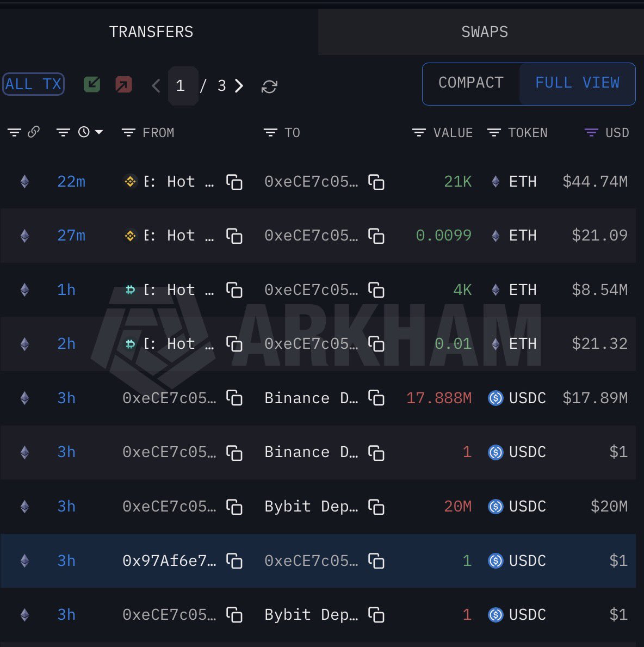Go to previous page chevron
The image size is (644, 647).
(156, 86)
